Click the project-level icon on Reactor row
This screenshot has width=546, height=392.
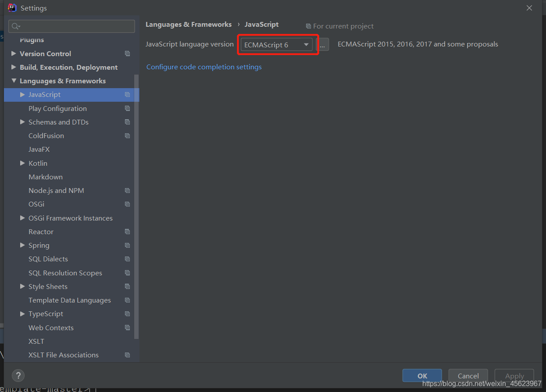pyautogui.click(x=127, y=232)
